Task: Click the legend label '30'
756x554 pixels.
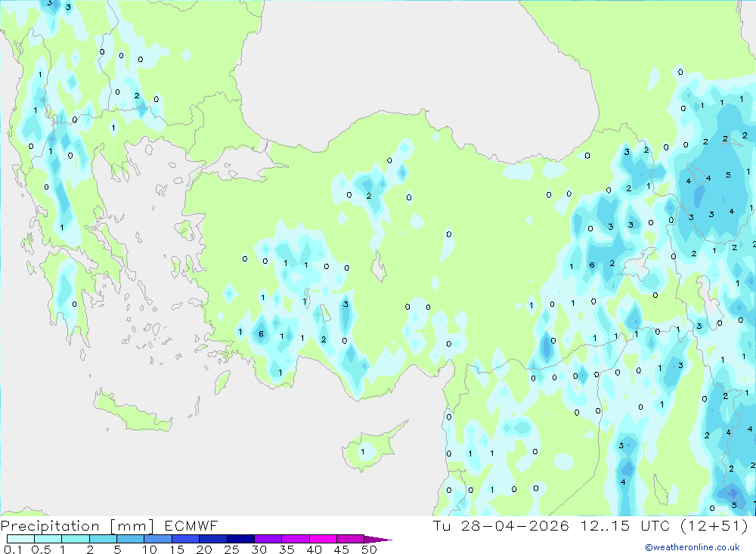Action: (259, 549)
